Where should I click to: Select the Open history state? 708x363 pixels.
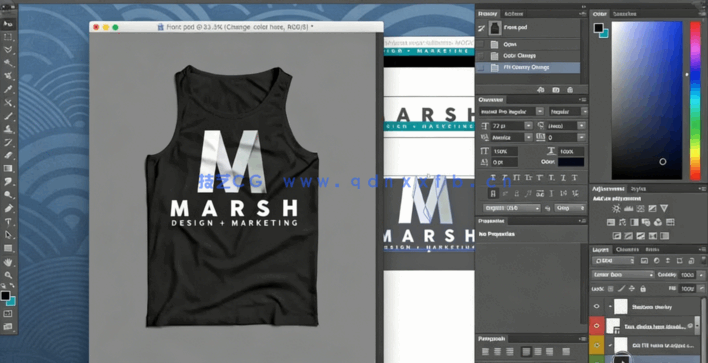(x=528, y=44)
